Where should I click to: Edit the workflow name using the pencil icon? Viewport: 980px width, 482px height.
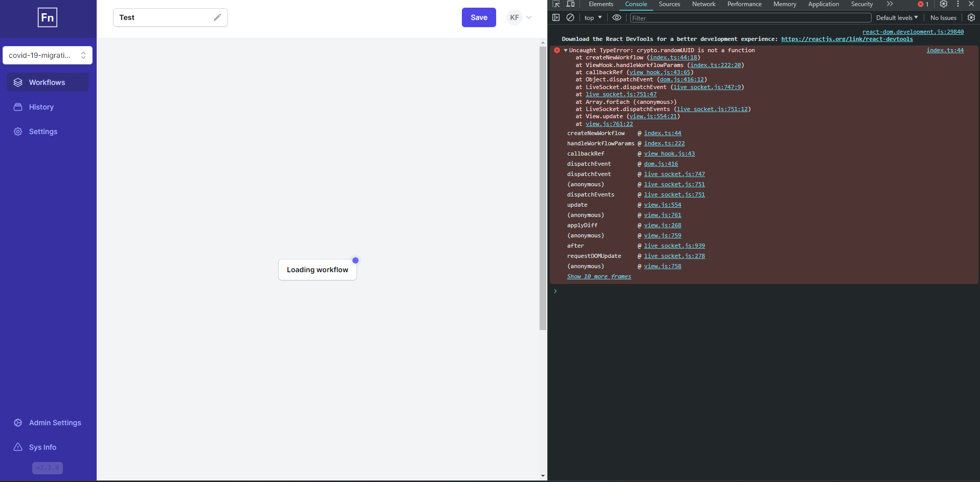(x=217, y=17)
